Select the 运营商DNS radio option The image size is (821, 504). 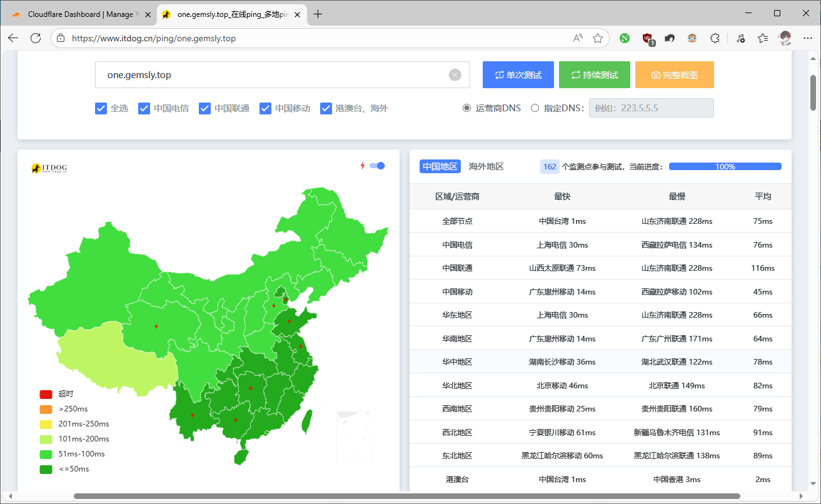pos(466,108)
